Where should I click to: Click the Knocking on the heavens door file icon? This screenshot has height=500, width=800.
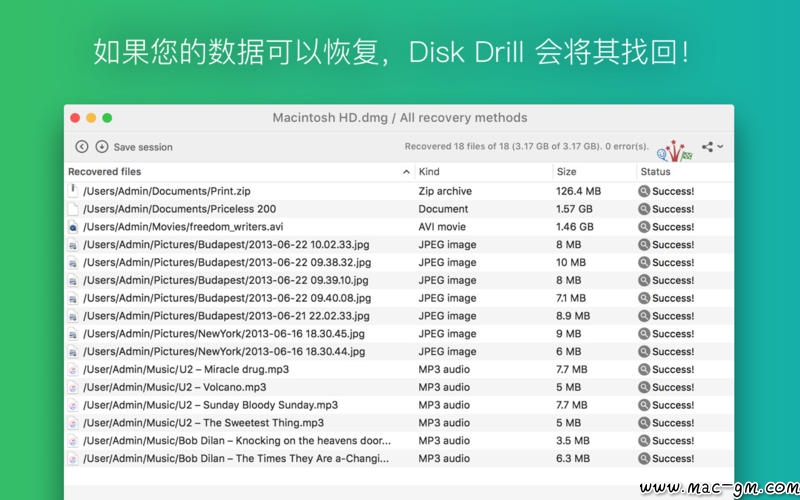tap(73, 441)
